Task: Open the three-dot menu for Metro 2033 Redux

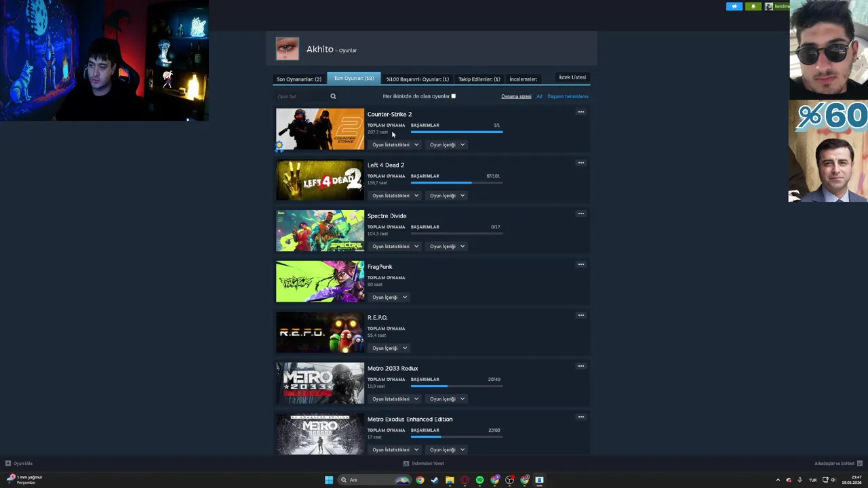Action: [x=580, y=366]
